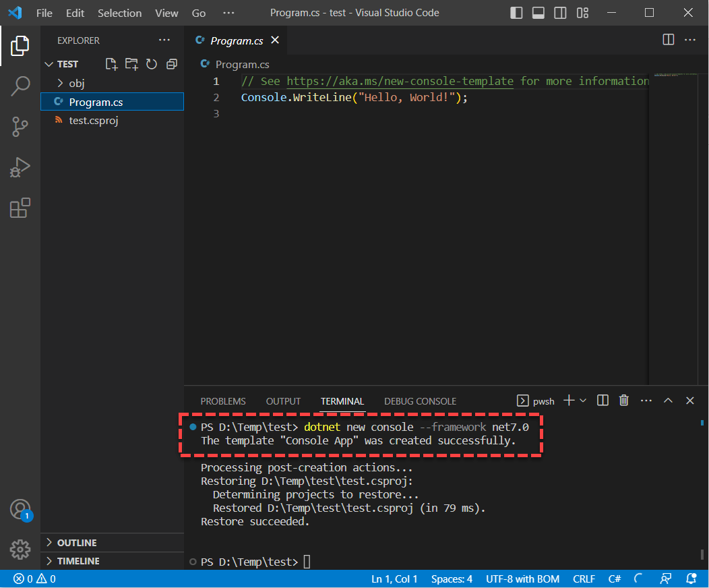This screenshot has width=709, height=588.
Task: Change end of line sequence CRLF
Action: [x=584, y=579]
